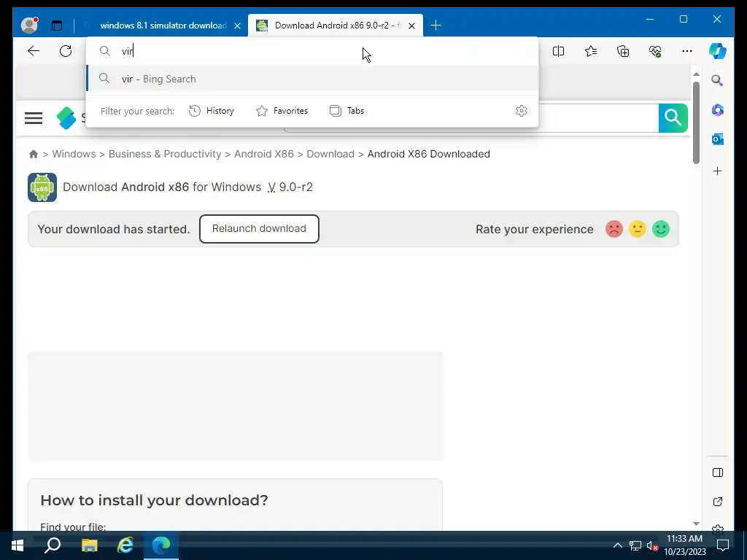This screenshot has width=747, height=560.
Task: Filter search by History
Action: click(212, 111)
